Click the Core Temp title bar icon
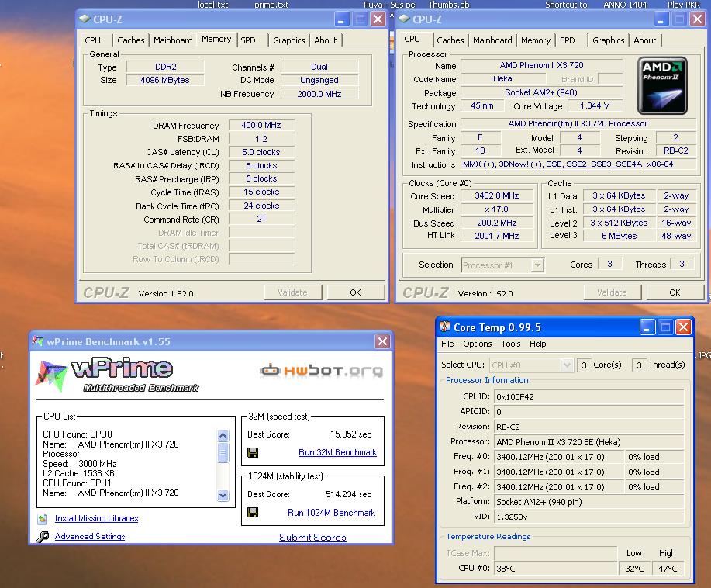The width and height of the screenshot is (711, 588). coord(445,327)
